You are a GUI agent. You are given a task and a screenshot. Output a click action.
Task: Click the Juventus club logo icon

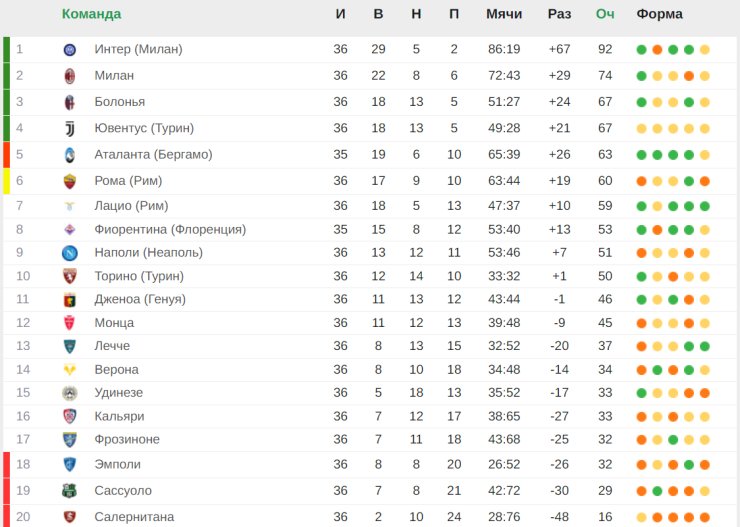pos(70,128)
